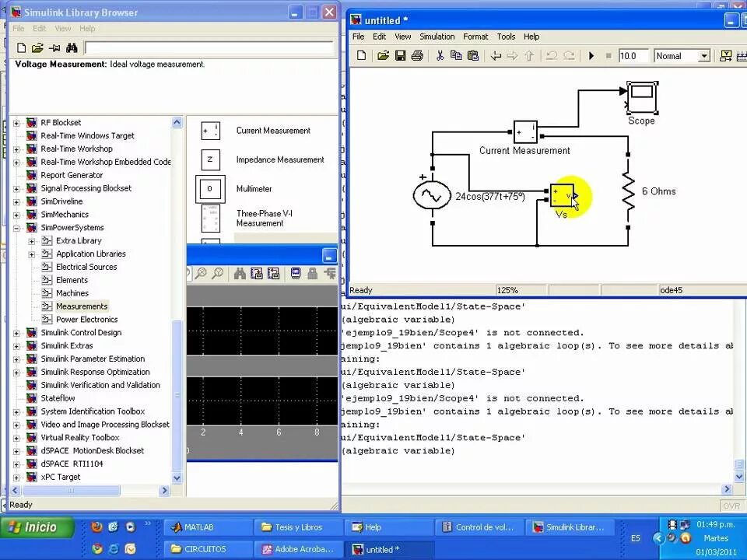Click the Library Browser search field
The image size is (747, 560).
pos(209,47)
